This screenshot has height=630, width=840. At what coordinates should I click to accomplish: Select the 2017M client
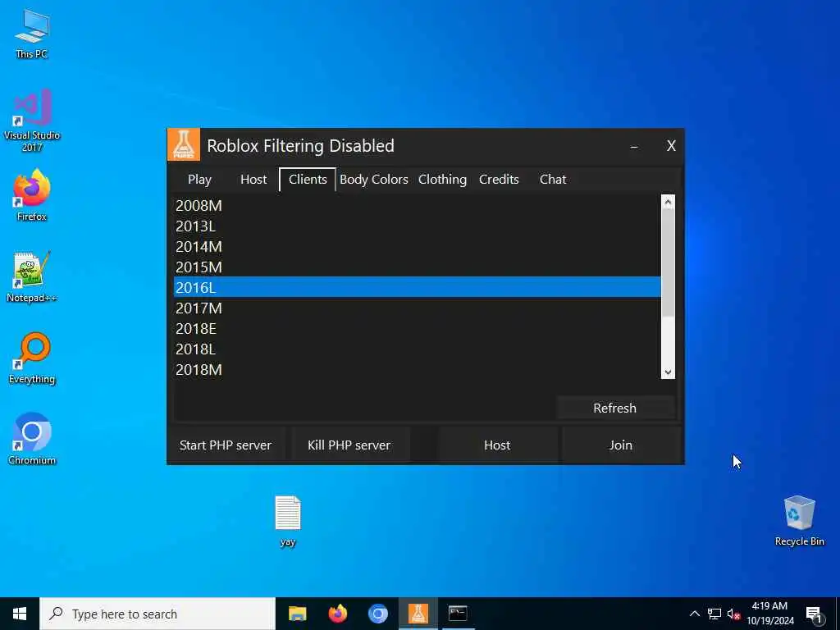tap(418, 308)
